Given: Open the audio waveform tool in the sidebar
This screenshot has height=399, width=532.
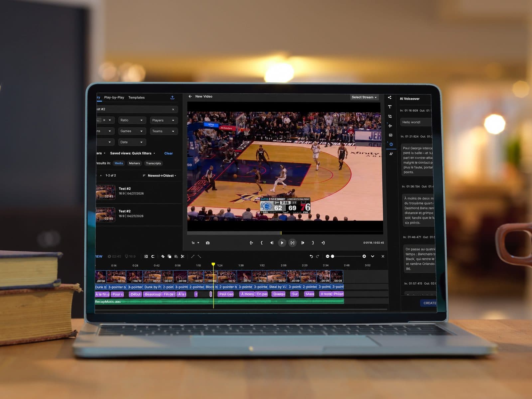Looking at the screenshot, I should point(390,126).
